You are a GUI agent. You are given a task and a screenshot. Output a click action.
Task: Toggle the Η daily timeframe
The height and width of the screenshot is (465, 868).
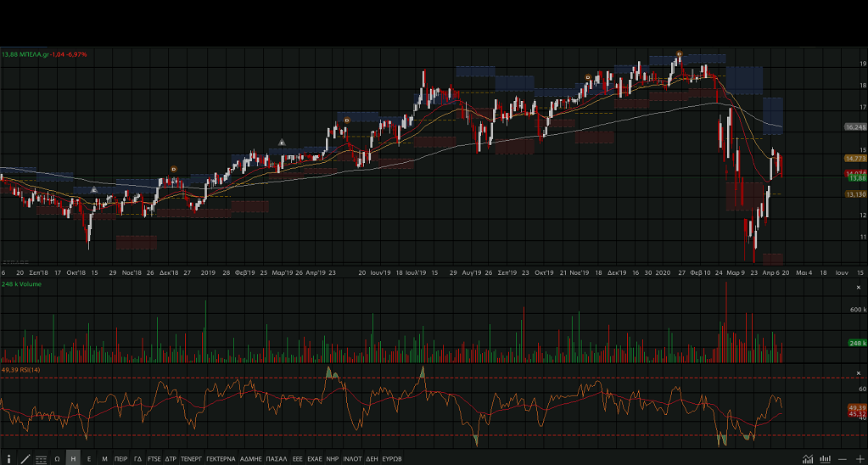click(73, 458)
